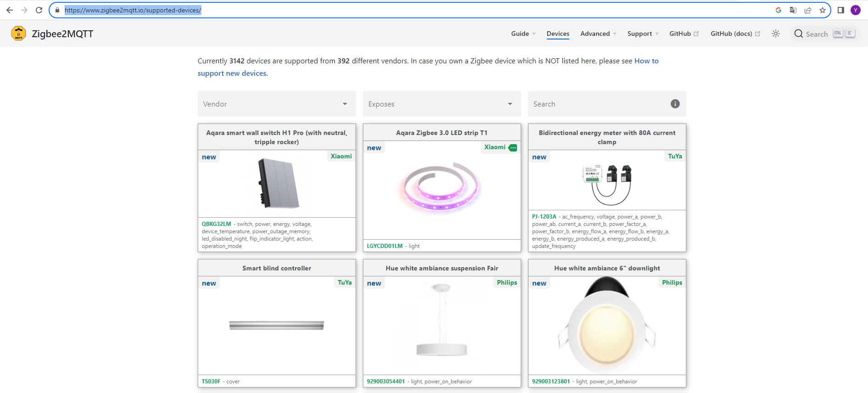Click the browser forward arrow
Screen dimensions: 868x393
tap(24, 10)
